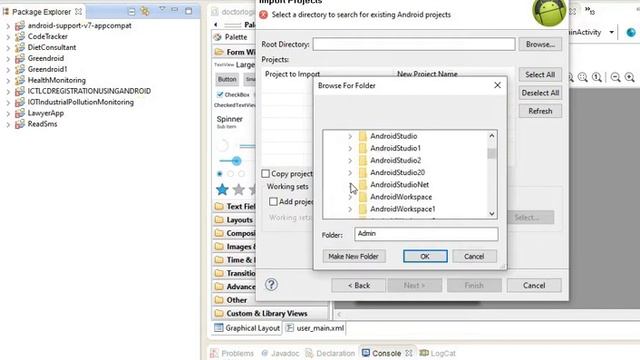This screenshot has height=360, width=640.
Task: Click the Other palette folder icon
Action: (x=219, y=300)
